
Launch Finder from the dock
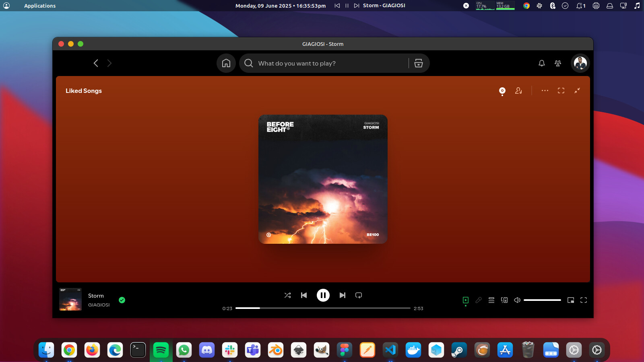pyautogui.click(x=46, y=350)
